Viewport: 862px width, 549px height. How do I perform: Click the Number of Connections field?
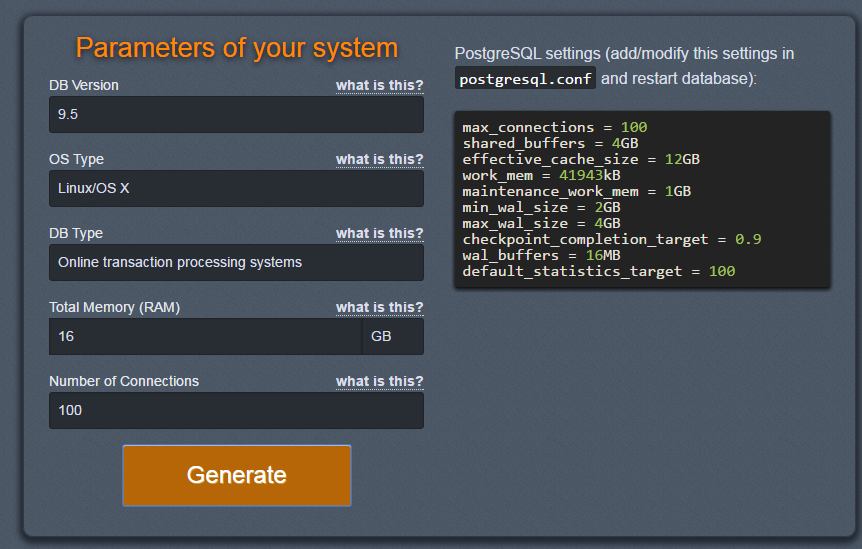[x=236, y=411]
